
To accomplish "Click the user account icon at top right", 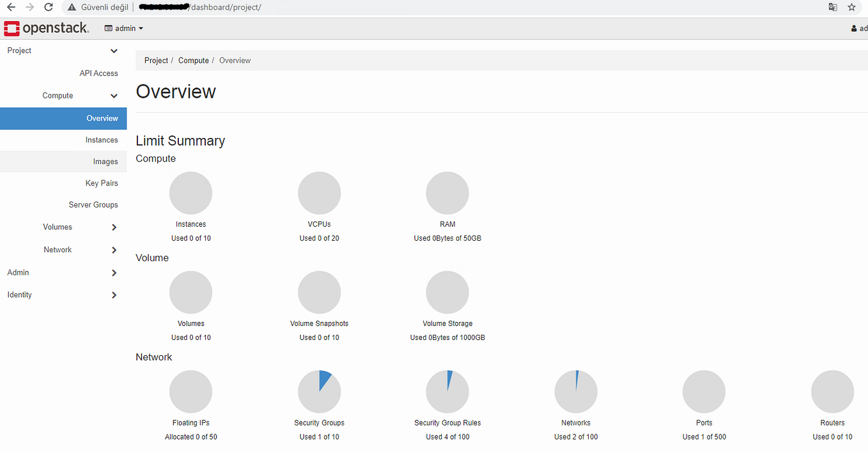I will [x=854, y=29].
